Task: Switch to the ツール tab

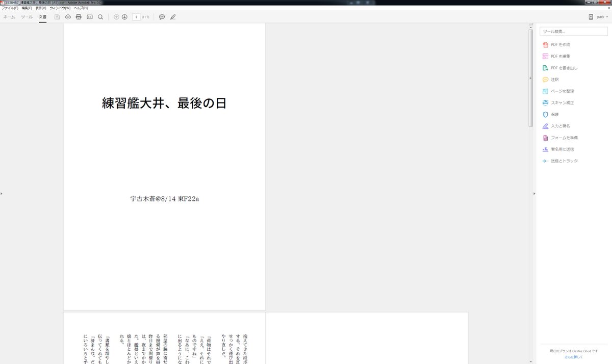Action: (x=26, y=16)
